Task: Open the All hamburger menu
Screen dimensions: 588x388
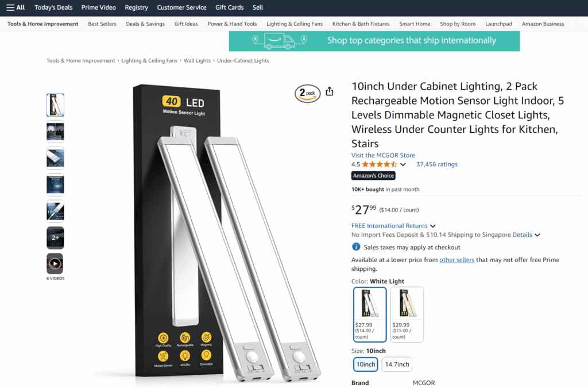Action: click(16, 7)
